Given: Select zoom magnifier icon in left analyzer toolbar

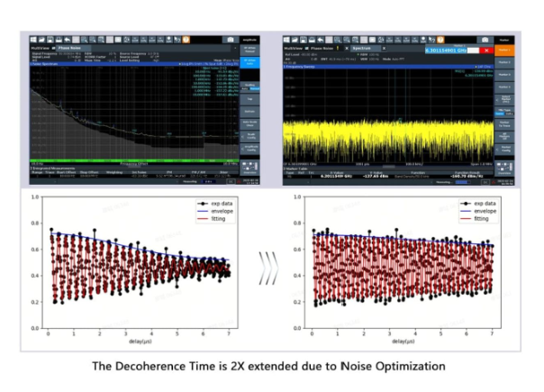Looking at the screenshot, I should [85, 40].
